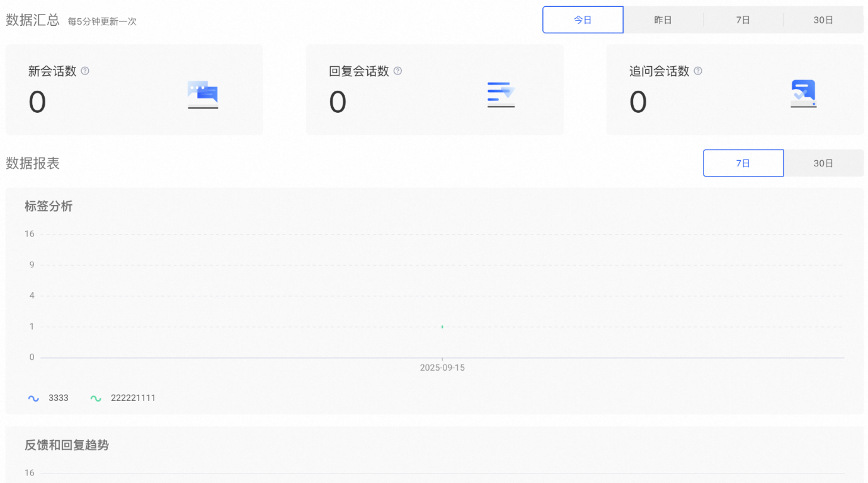Image resolution: width=868 pixels, height=483 pixels.
Task: Click the 反馈和回复趋势 chart title
Action: pos(67,445)
